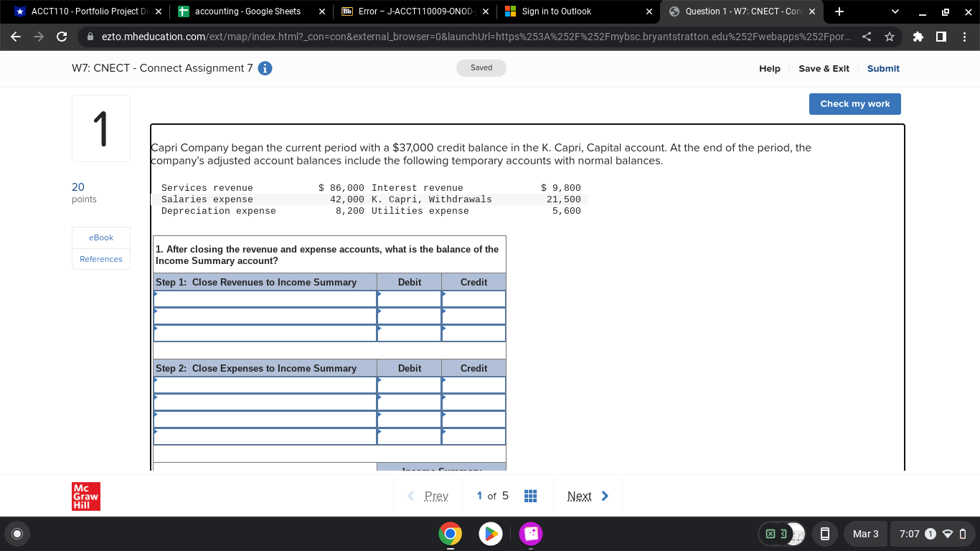Viewport: 980px width, 551px height.
Task: Switch to the ACCT110 Portfolio Project tab
Action: tap(88, 11)
